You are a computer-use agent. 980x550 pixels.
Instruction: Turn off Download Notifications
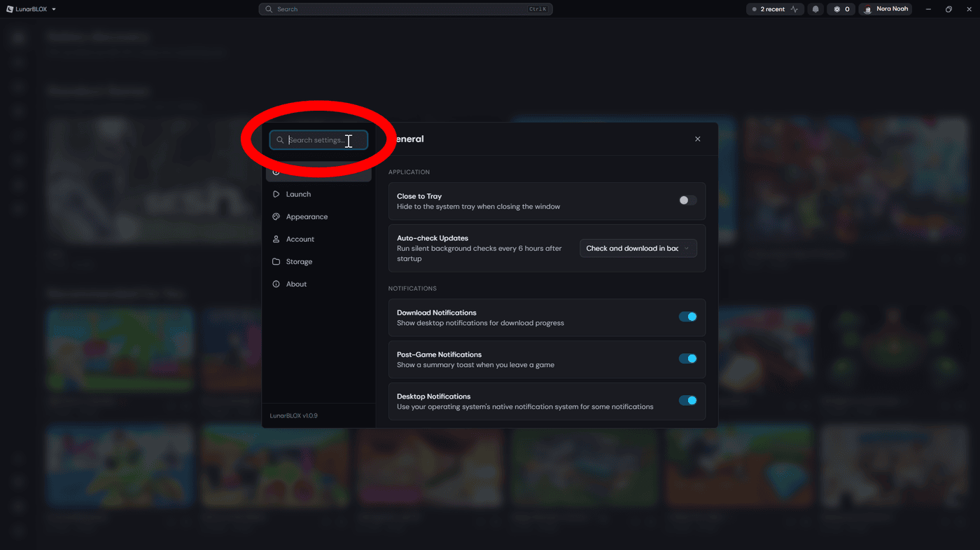click(688, 317)
